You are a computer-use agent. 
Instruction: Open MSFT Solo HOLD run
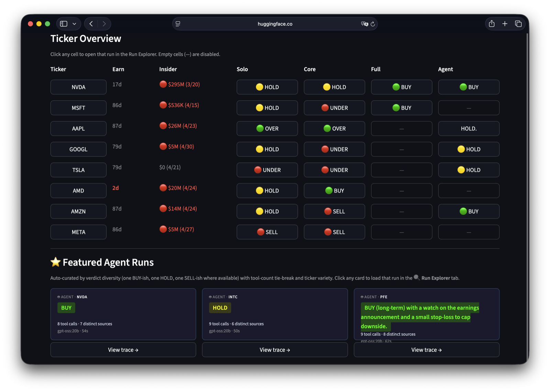point(267,108)
